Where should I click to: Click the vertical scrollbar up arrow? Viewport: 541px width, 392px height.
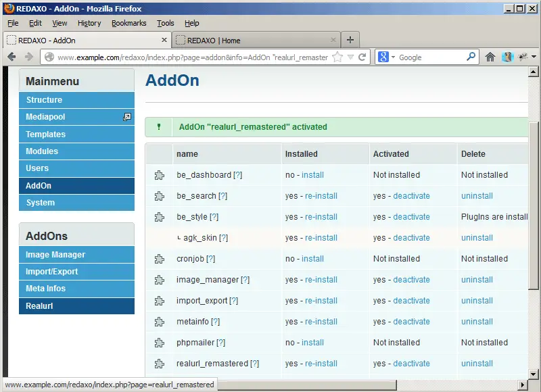(x=533, y=72)
